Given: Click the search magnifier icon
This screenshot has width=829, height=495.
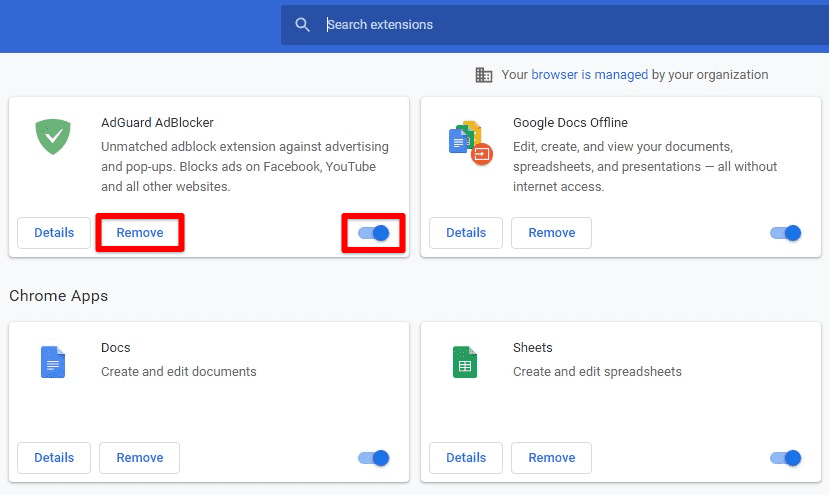Looking at the screenshot, I should [x=302, y=25].
